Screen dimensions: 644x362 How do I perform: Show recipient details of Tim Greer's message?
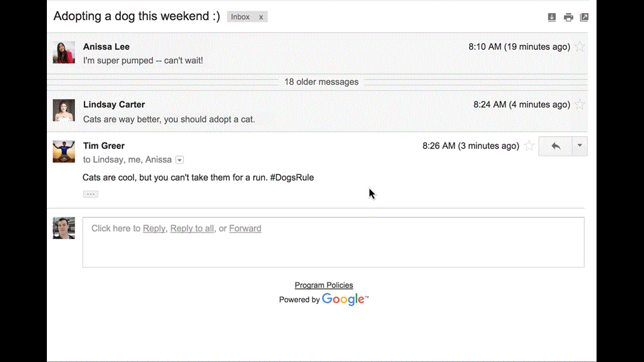tap(180, 160)
